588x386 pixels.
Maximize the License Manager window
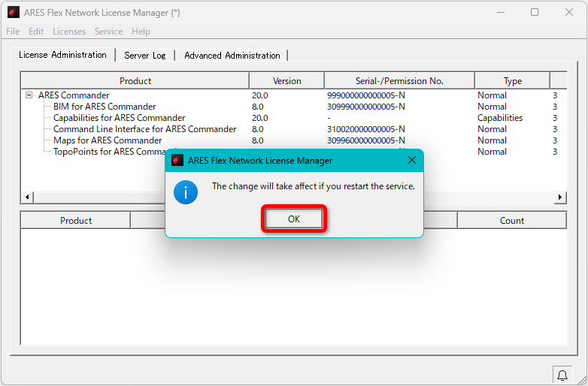point(535,12)
